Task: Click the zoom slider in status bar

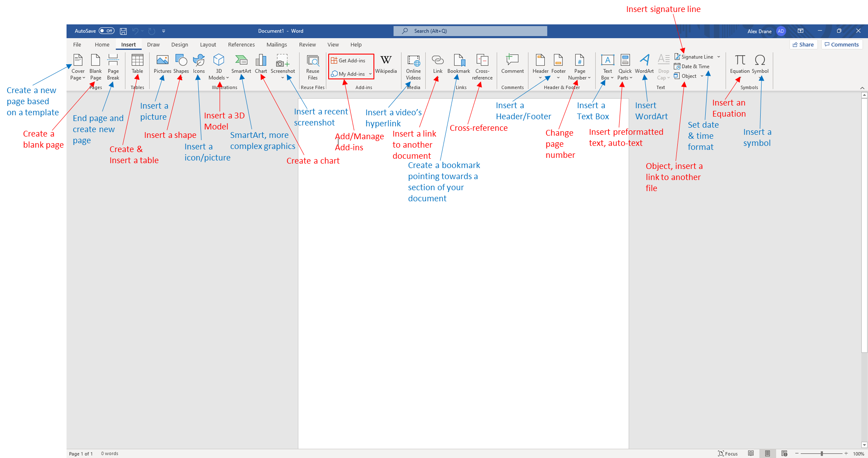Action: tap(822, 453)
